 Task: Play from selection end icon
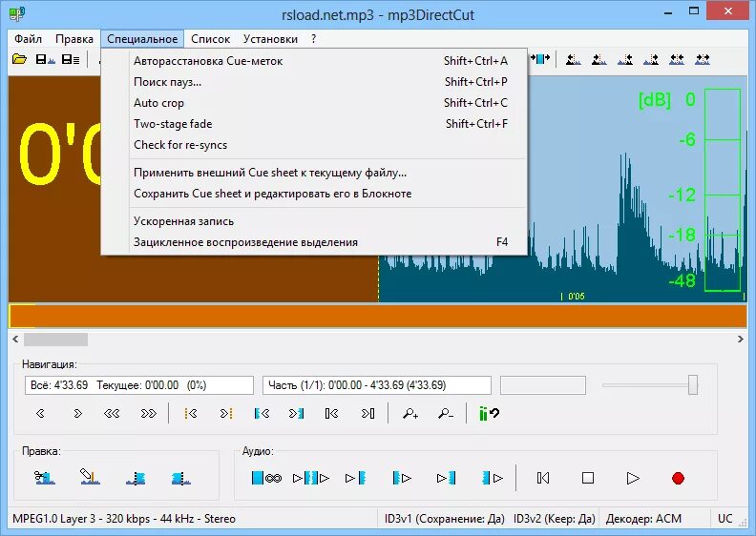click(x=493, y=478)
